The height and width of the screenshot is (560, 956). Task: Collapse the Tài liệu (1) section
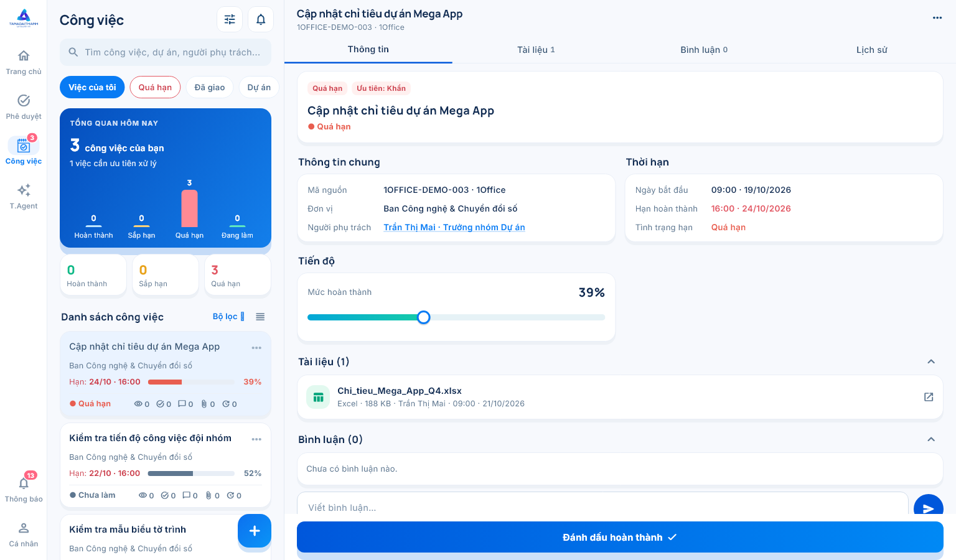point(931,362)
